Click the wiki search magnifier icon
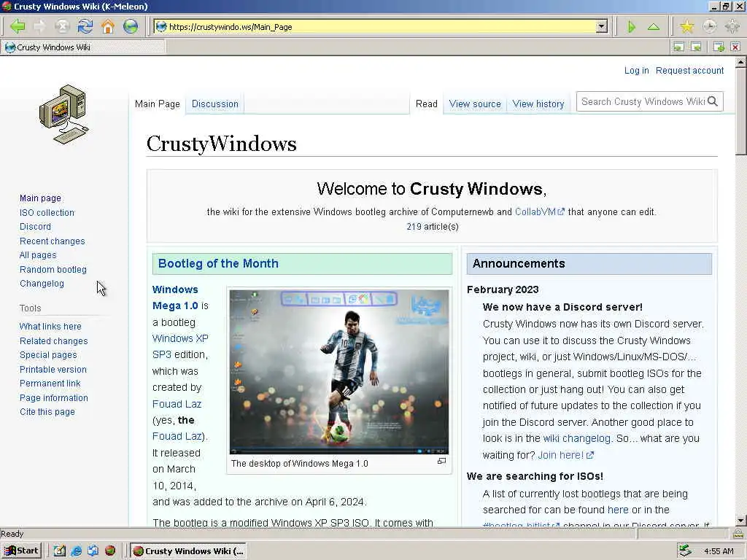This screenshot has height=560, width=747. 713,101
